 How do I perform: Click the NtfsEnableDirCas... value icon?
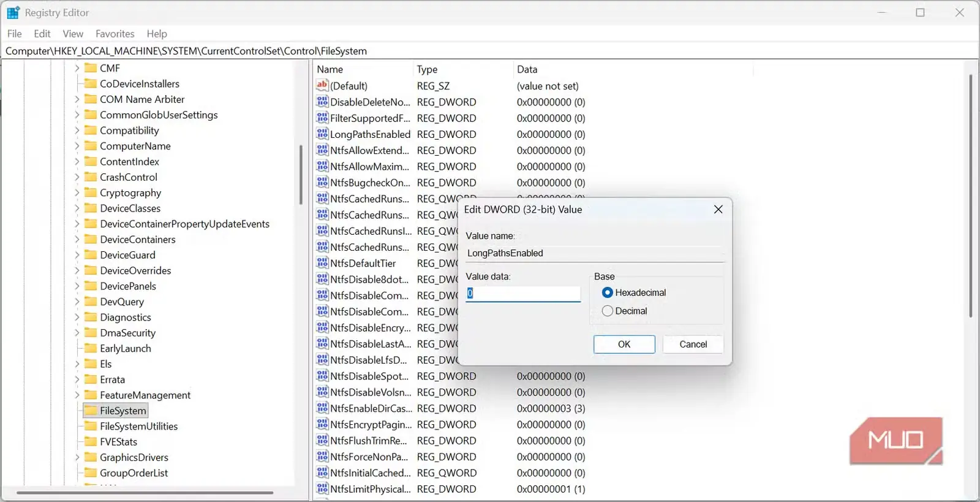(322, 408)
